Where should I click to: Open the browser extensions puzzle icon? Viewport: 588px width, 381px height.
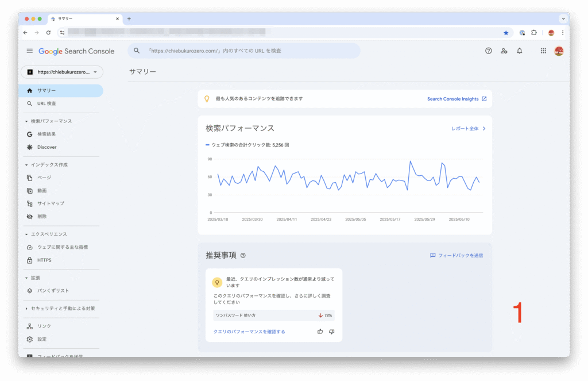(534, 33)
